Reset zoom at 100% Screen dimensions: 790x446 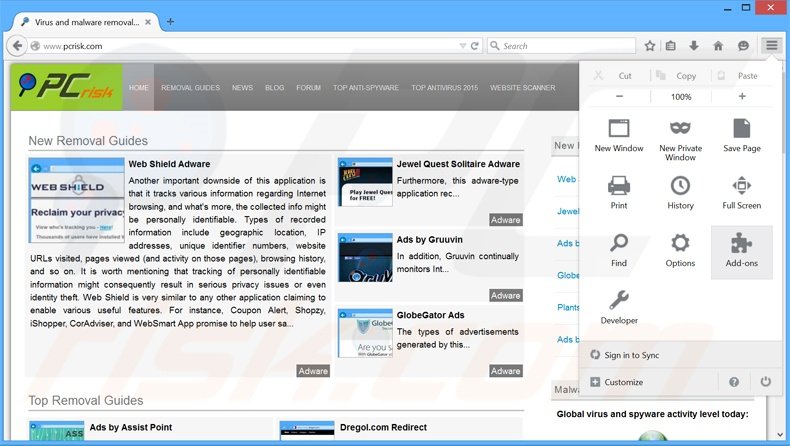(x=681, y=97)
